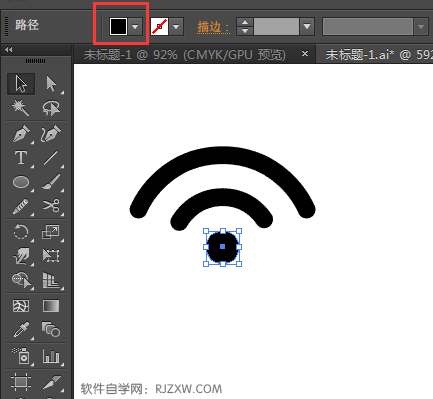The width and height of the screenshot is (433, 399).
Task: Click the variable width profile field
Action: tap(368, 26)
